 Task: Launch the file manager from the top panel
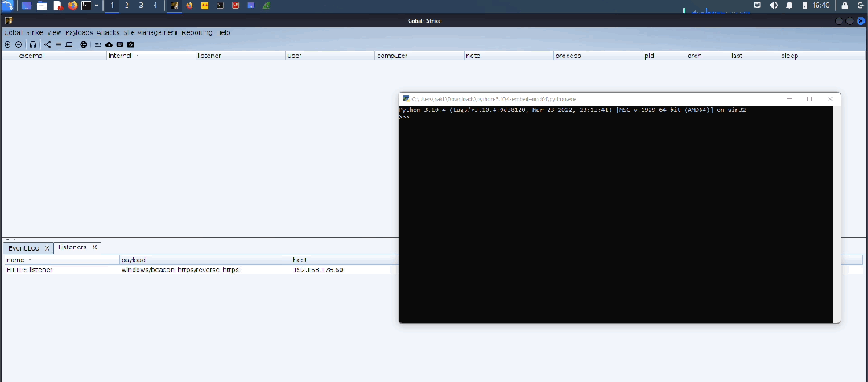(42, 6)
